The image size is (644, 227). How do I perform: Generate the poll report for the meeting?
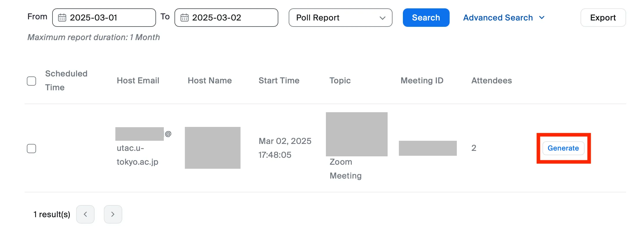click(x=563, y=148)
